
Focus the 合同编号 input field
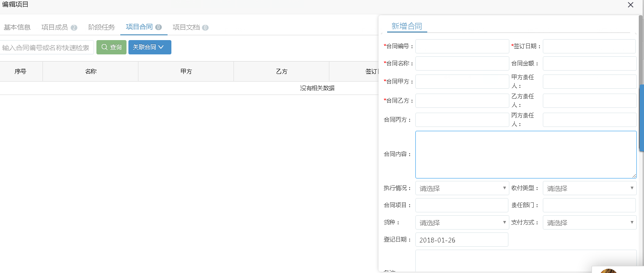click(462, 46)
